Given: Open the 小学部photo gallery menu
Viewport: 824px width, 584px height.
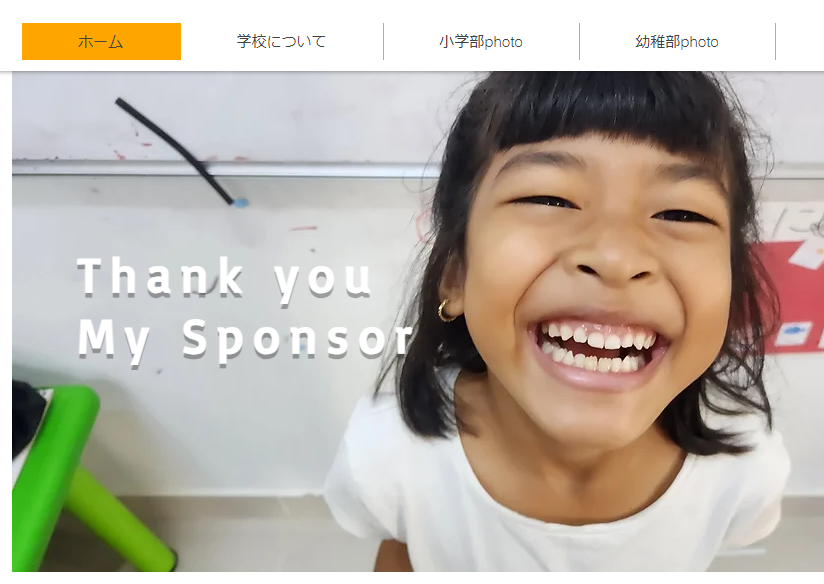Looking at the screenshot, I should pos(481,42).
